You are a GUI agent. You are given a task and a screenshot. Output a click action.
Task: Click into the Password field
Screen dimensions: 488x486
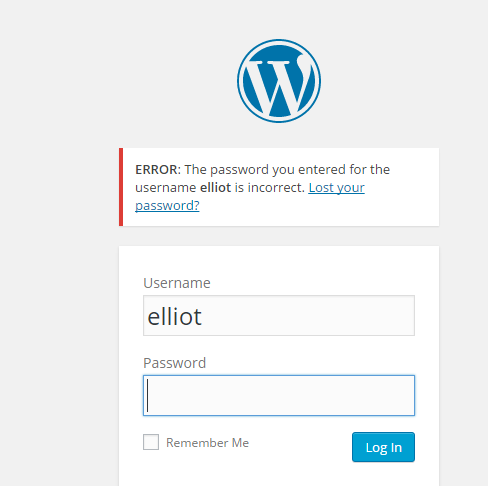(x=279, y=395)
